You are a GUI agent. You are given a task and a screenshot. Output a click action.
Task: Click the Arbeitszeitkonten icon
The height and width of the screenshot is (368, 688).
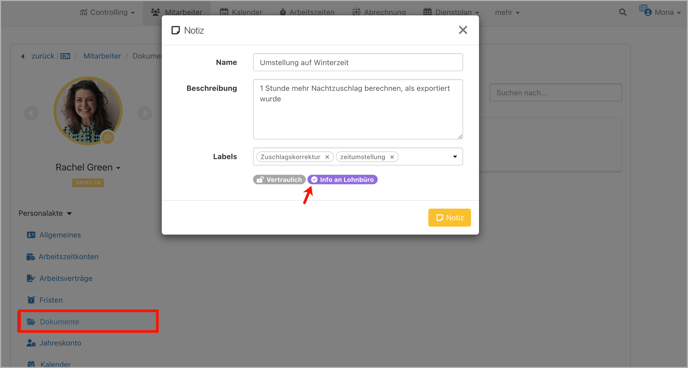click(x=31, y=257)
